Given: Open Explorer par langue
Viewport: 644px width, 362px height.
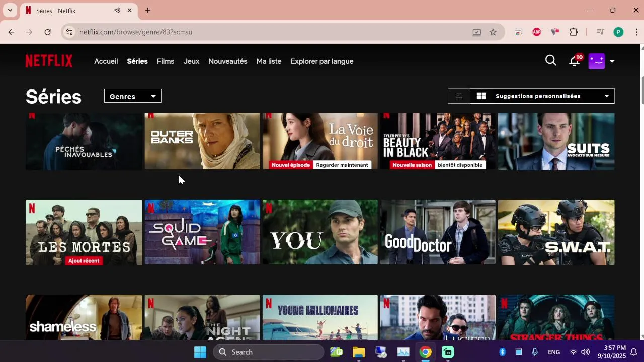Looking at the screenshot, I should click(322, 61).
